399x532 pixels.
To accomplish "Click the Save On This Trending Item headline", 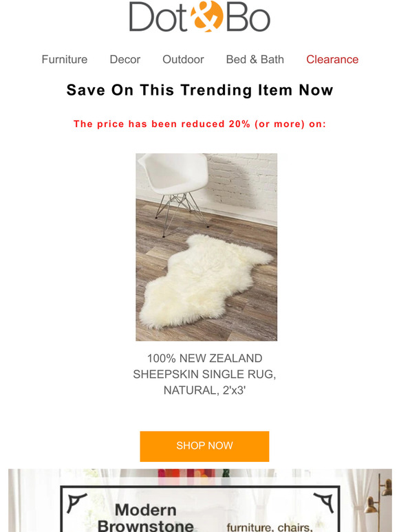I will pos(199,90).
